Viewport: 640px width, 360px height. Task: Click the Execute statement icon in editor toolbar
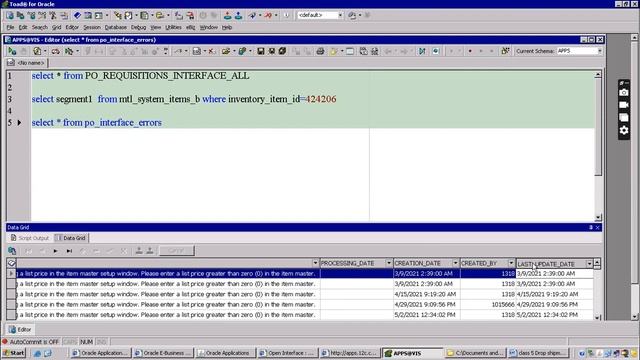coord(12,51)
